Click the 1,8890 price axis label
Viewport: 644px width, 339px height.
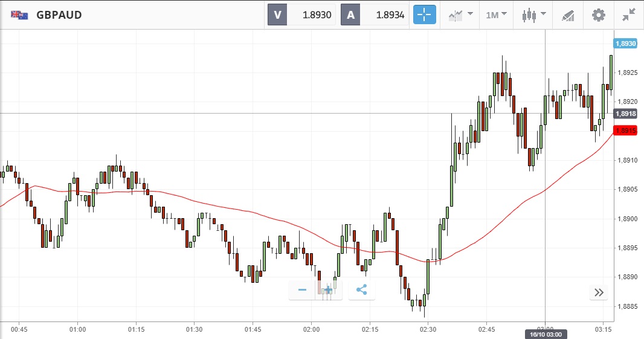coord(627,277)
